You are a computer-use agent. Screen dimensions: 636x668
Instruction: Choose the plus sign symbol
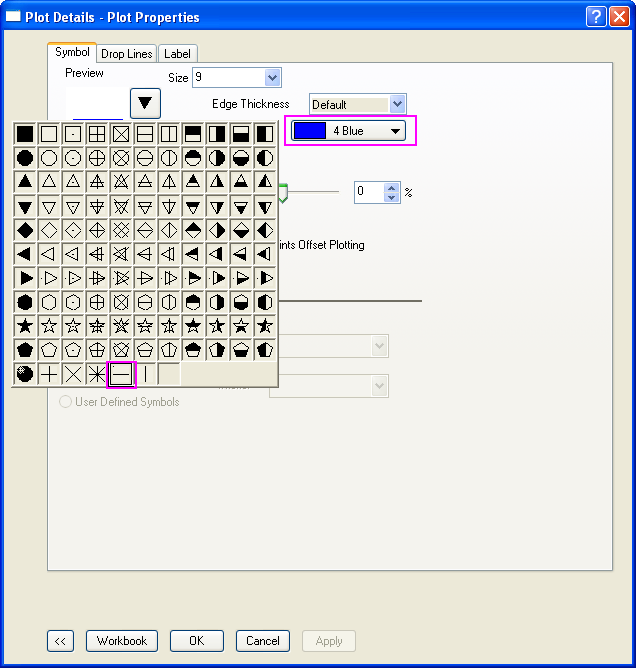click(49, 373)
